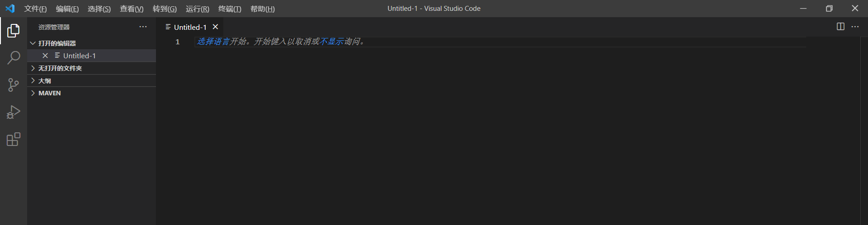Select Untitled-1 file in open editors list
Image resolution: width=868 pixels, height=225 pixels.
[80, 56]
